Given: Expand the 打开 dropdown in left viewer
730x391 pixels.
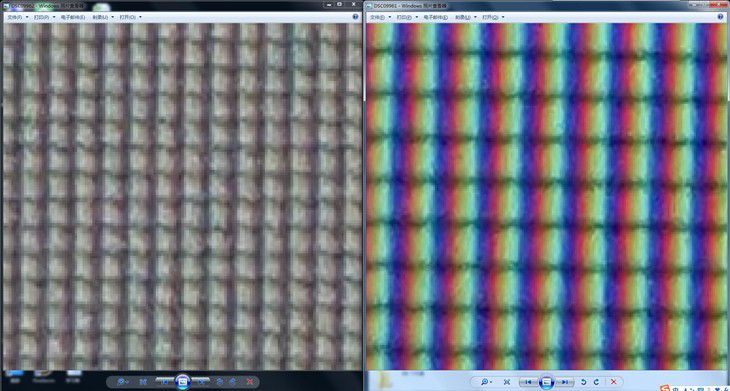Looking at the screenshot, I should (130, 17).
